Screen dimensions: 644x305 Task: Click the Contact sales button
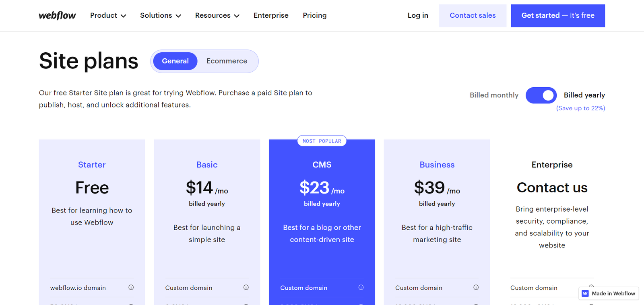[x=473, y=16]
